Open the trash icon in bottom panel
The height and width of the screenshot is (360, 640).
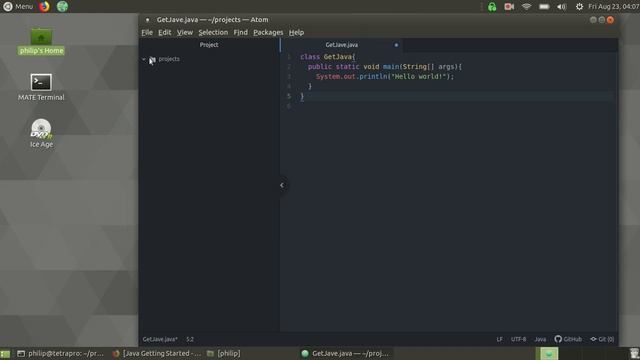pos(634,353)
